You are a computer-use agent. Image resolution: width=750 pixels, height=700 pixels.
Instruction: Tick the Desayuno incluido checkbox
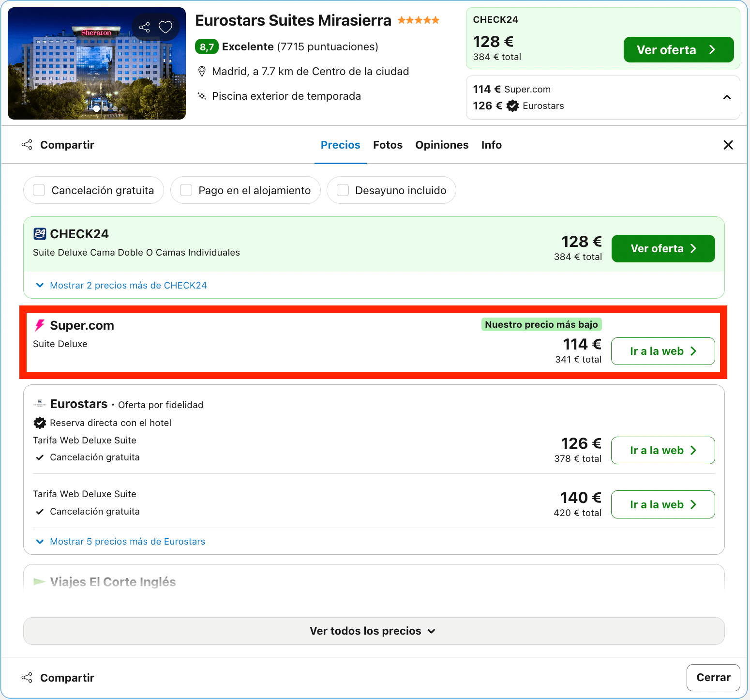pos(343,190)
